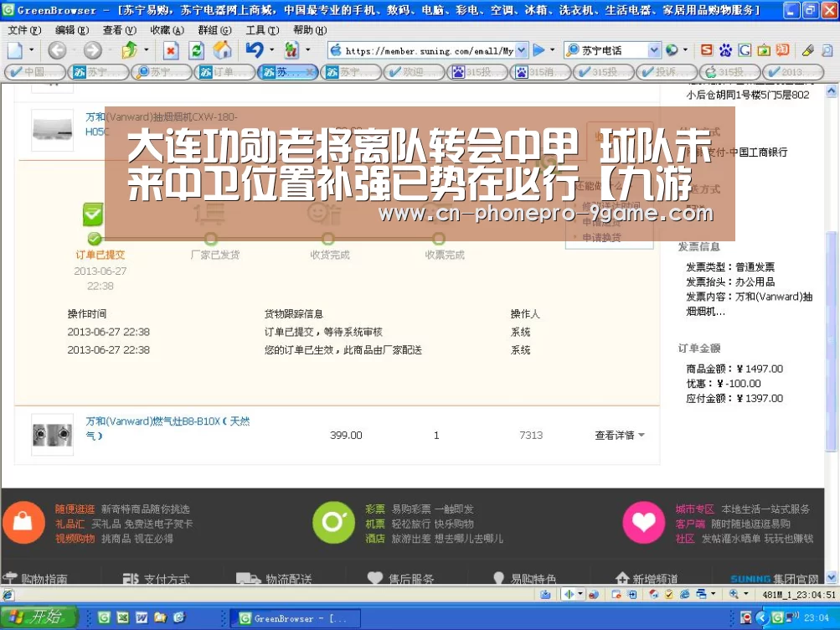Switch to the 2013... tab
The height and width of the screenshot is (630, 840).
click(793, 72)
